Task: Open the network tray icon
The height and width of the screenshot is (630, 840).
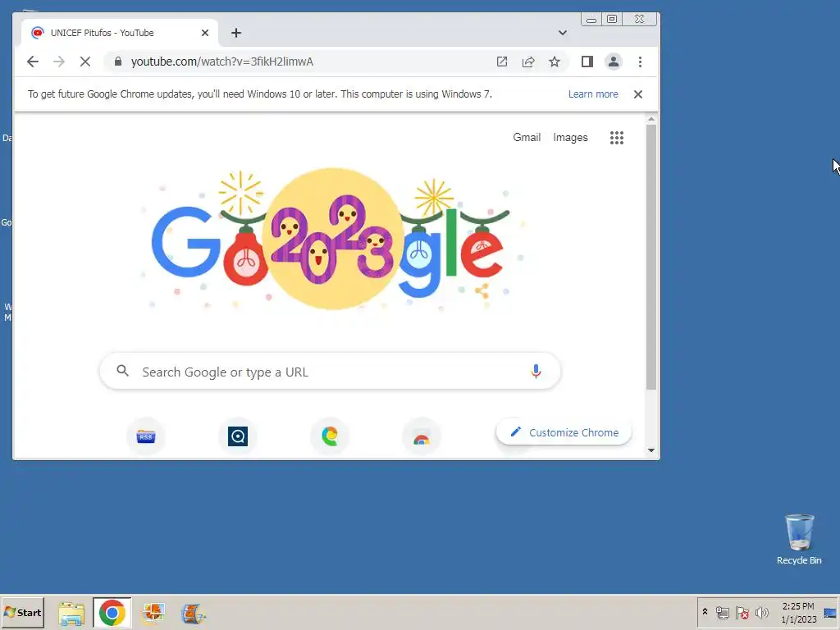Action: coord(722,613)
